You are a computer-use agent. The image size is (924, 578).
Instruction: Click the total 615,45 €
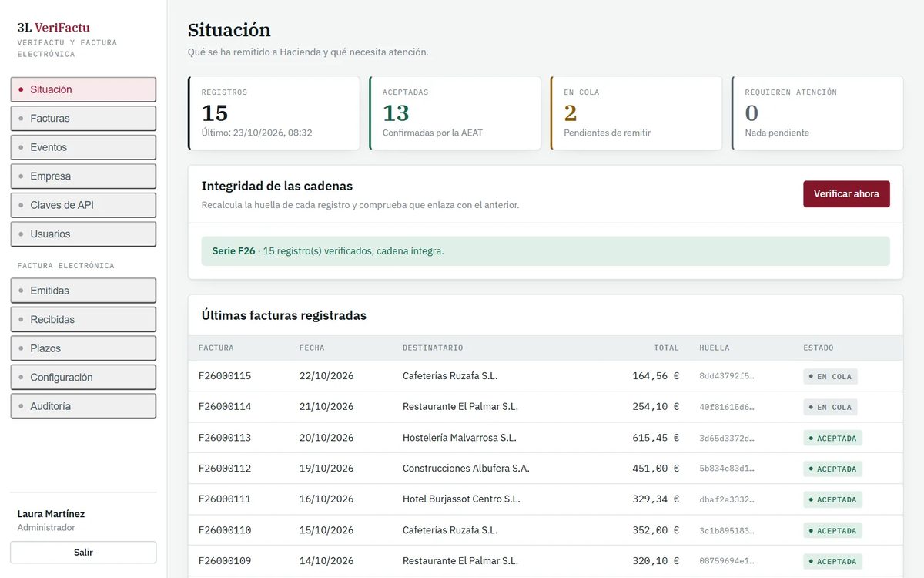[x=655, y=438]
